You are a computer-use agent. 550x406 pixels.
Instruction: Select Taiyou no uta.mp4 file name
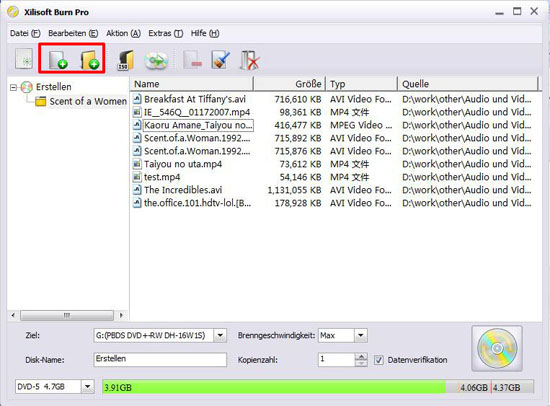183,164
